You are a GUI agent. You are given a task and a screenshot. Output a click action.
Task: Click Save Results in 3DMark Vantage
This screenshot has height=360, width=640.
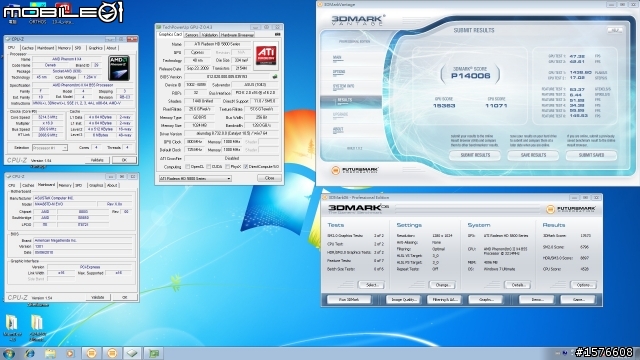click(x=533, y=155)
